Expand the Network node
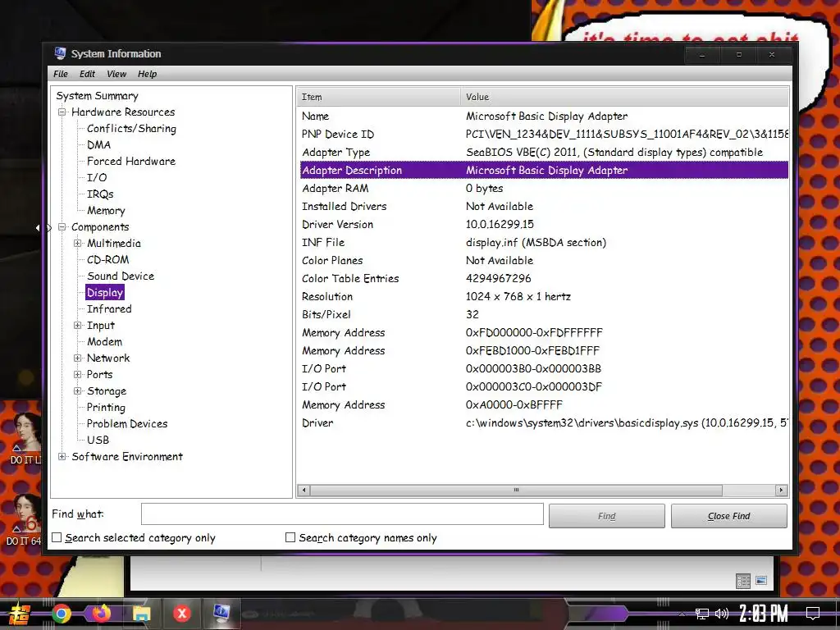The height and width of the screenshot is (630, 840). (x=78, y=358)
